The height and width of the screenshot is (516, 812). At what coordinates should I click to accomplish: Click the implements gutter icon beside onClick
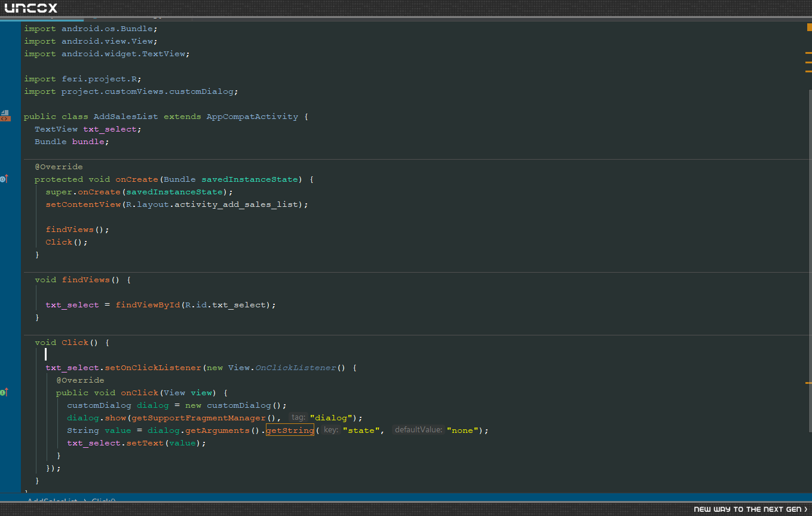tap(4, 392)
